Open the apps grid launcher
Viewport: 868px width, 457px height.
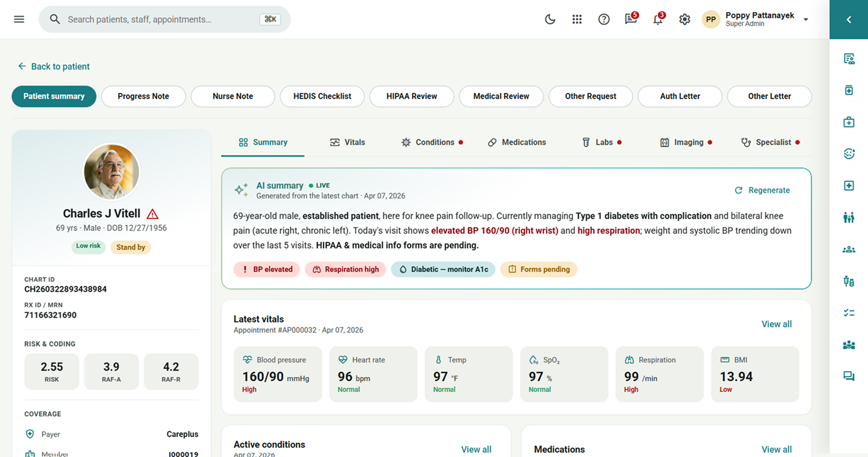pyautogui.click(x=577, y=19)
